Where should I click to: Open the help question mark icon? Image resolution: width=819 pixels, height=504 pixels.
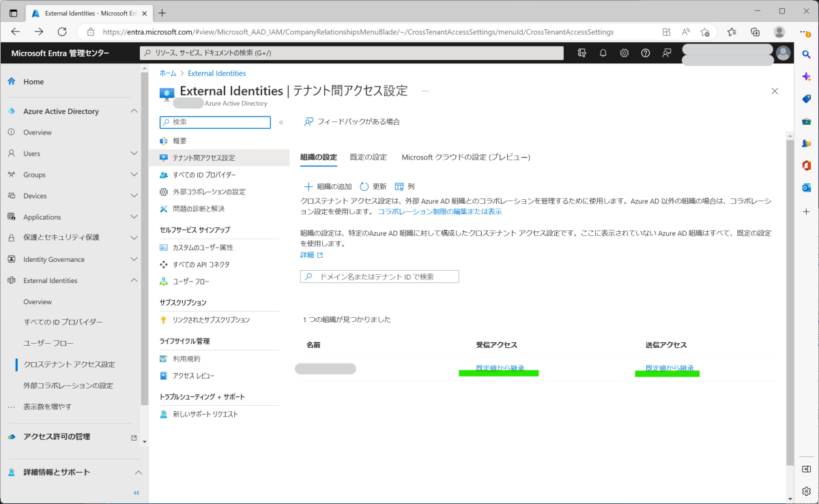point(646,53)
